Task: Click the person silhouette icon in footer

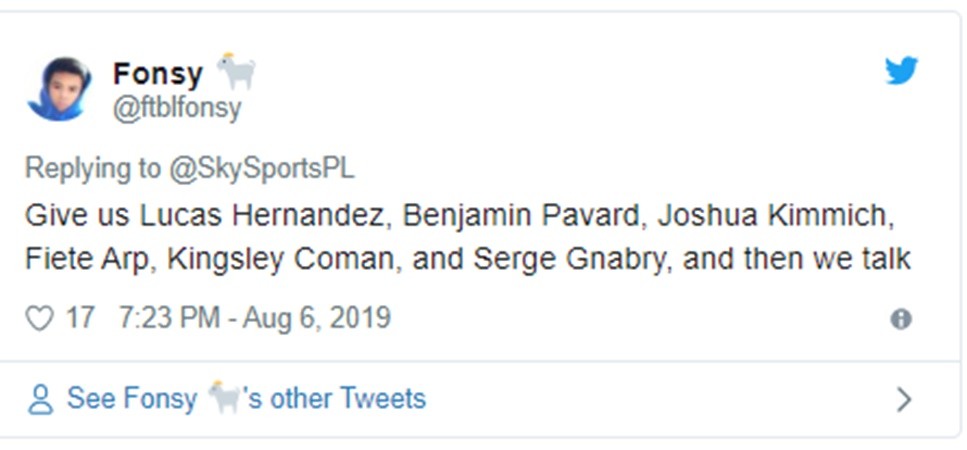Action: 40,399
